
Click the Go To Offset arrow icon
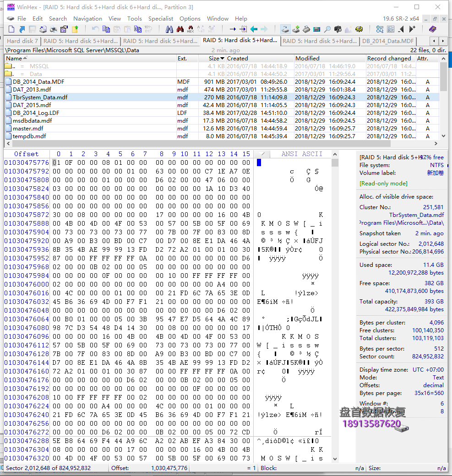tap(233, 29)
